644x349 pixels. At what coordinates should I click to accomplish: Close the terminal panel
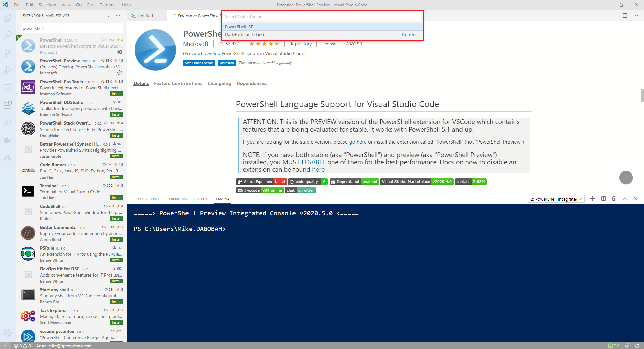pos(636,199)
